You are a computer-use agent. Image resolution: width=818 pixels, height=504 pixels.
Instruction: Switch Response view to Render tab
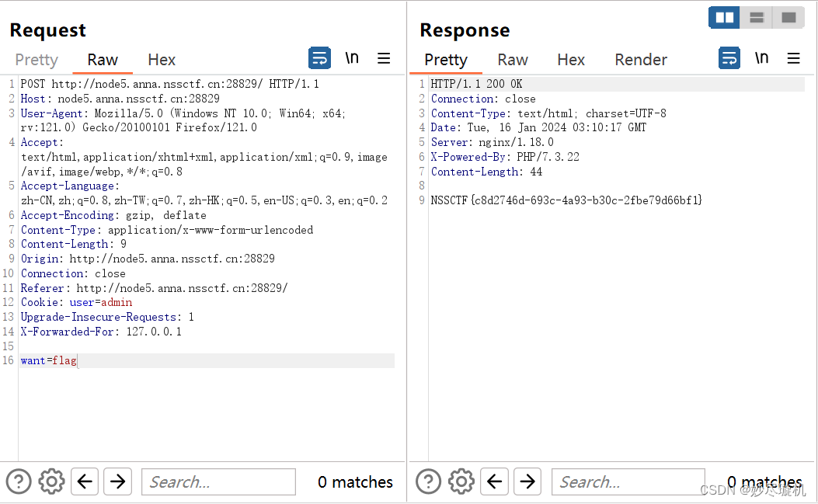641,60
